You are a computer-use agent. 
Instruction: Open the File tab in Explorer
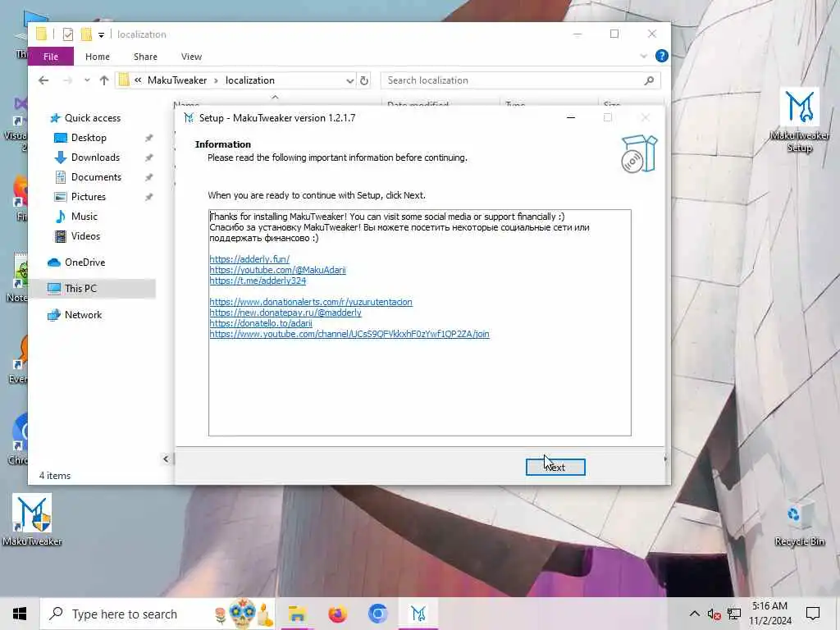[x=51, y=57]
